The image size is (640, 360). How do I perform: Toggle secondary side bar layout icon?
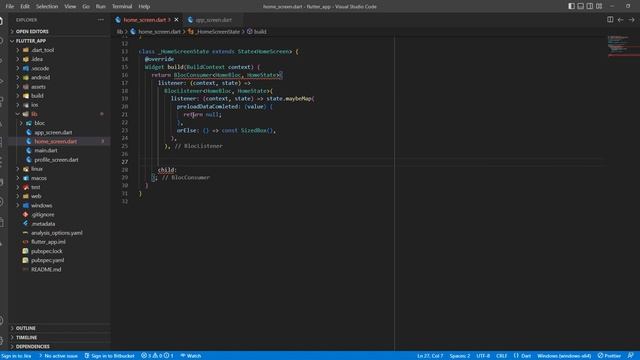coord(590,6)
